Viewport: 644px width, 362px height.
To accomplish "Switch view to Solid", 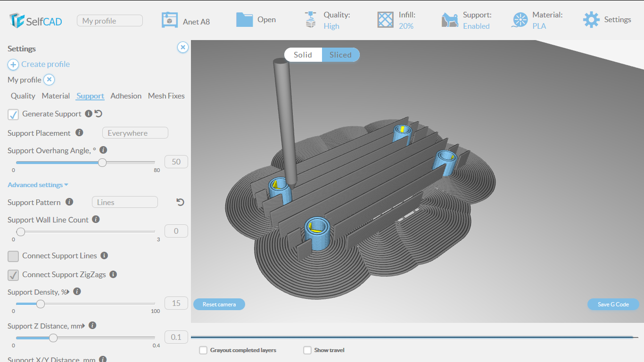I will (303, 55).
